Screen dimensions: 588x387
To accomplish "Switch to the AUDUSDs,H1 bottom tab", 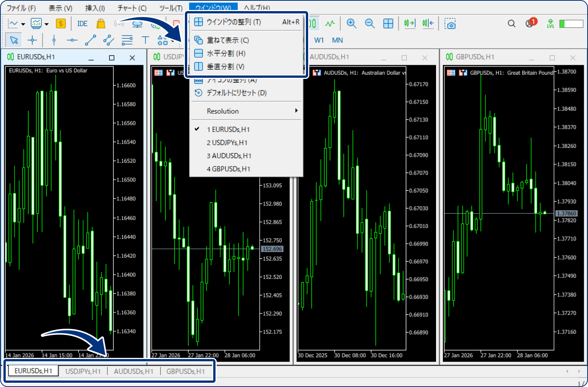I will point(134,371).
